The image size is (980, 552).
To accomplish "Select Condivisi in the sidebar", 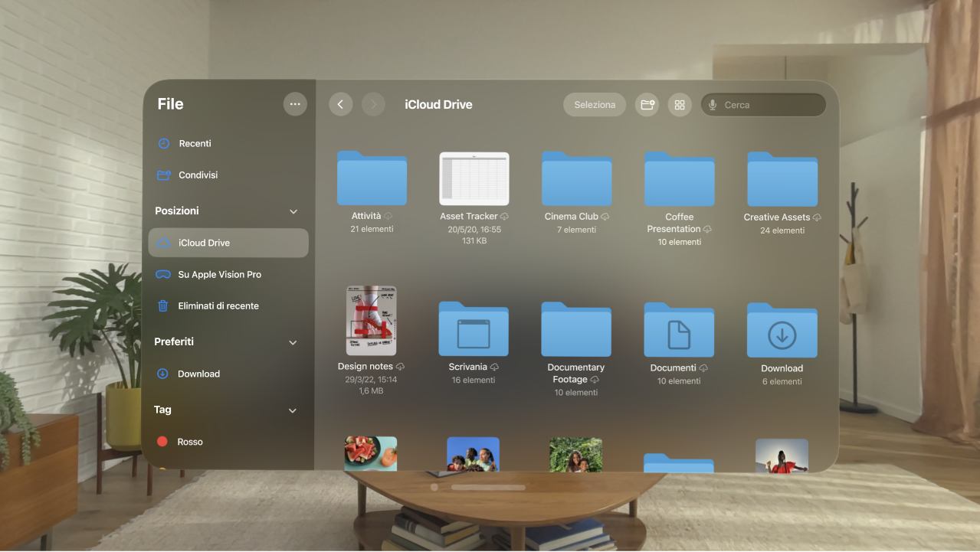I will (228, 175).
